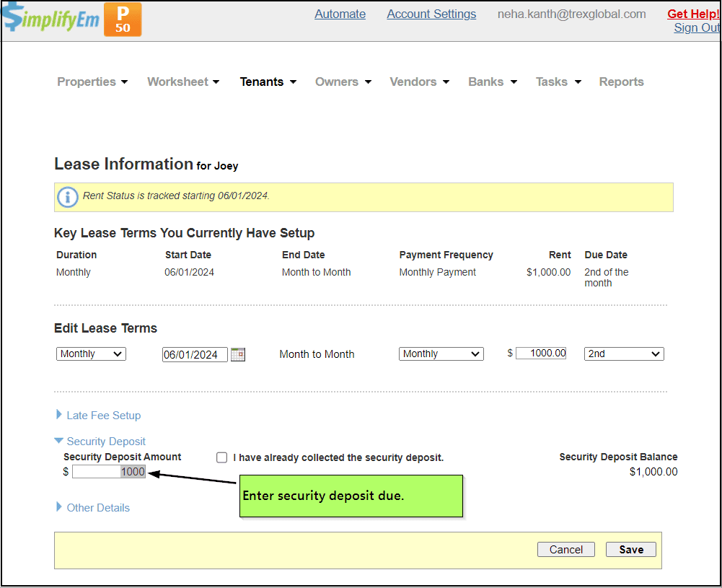Viewport: 722px width, 588px height.
Task: Click the calendar icon beside start date
Action: (238, 354)
